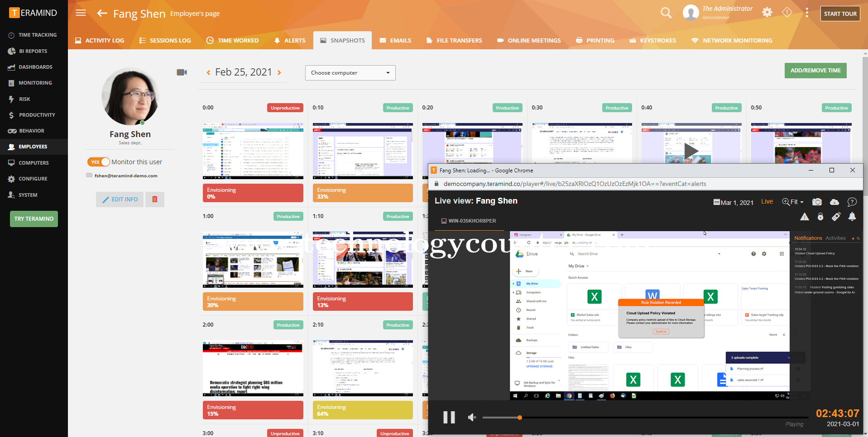Switch player to Live mode
868x437 pixels.
point(767,202)
